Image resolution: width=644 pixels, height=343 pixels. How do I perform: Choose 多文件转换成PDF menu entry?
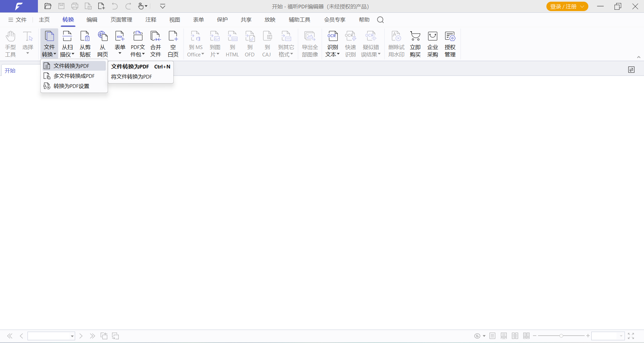click(74, 76)
